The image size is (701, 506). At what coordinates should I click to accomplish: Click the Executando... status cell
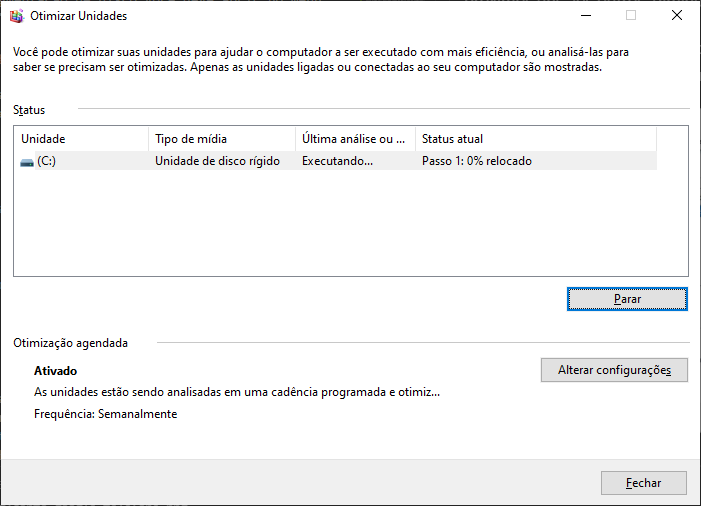pyautogui.click(x=337, y=161)
